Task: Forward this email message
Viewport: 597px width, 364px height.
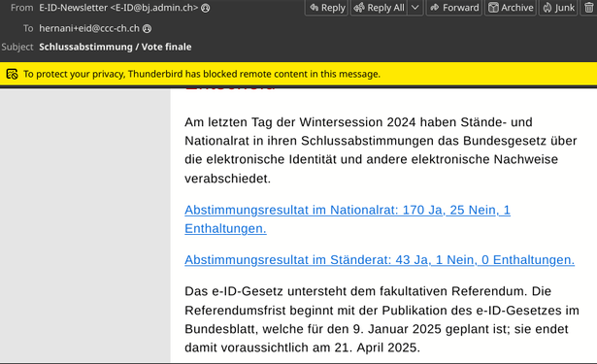Action: pyautogui.click(x=454, y=8)
